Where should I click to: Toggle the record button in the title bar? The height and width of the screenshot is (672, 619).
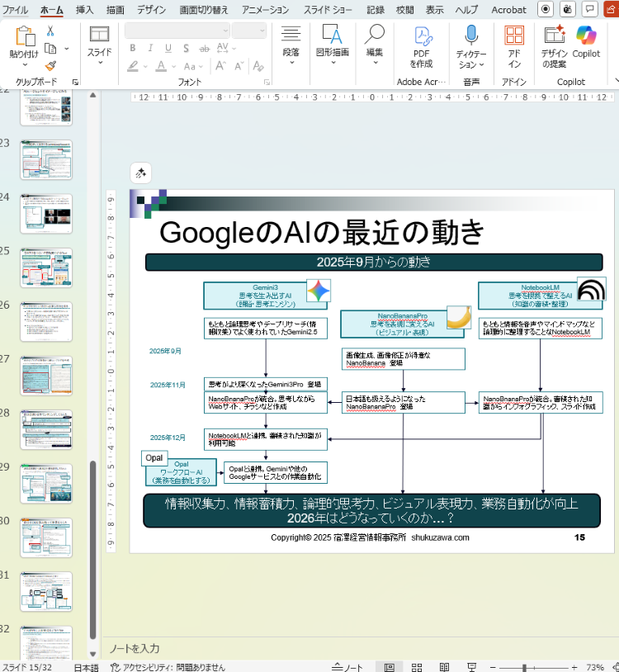[x=546, y=9]
